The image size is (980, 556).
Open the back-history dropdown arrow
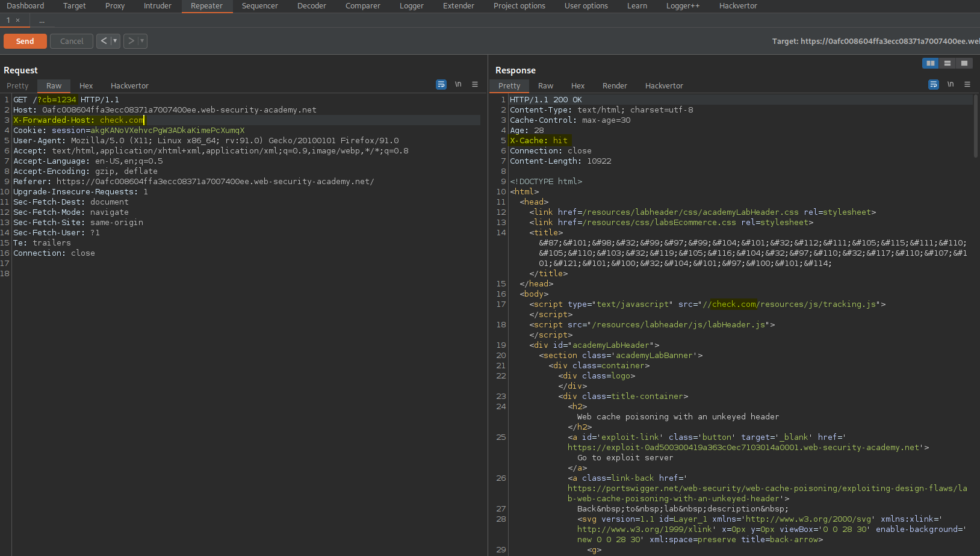(115, 41)
